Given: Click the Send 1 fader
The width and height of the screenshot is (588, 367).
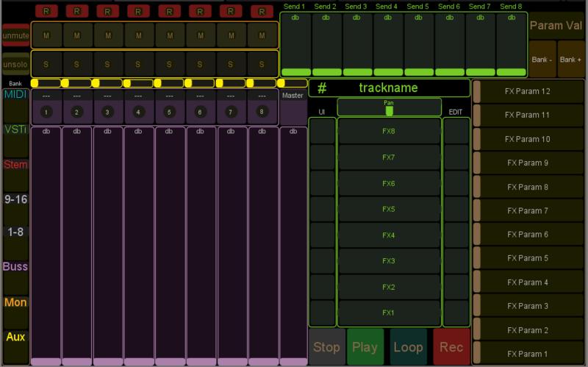Looking at the screenshot, I should tap(296, 44).
